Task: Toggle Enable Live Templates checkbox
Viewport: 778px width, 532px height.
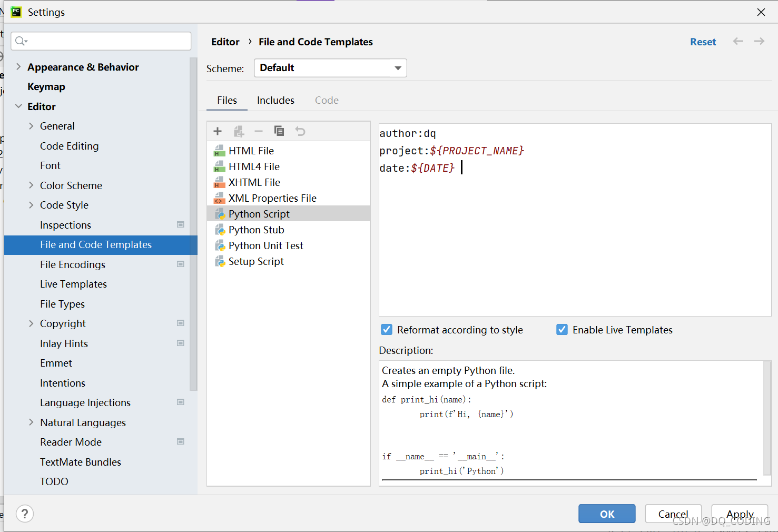Action: coord(562,330)
